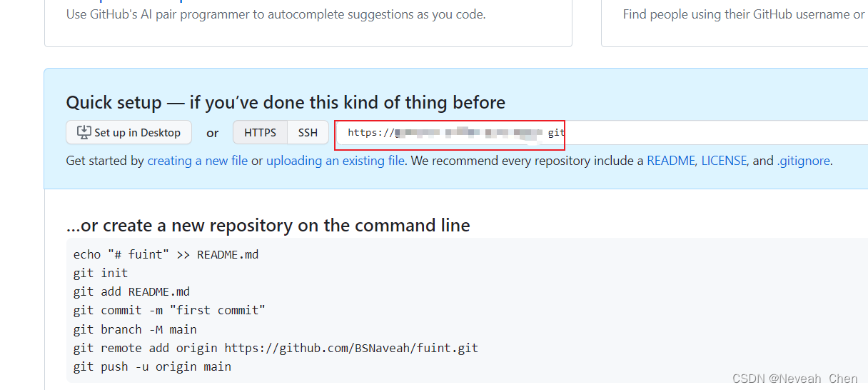The image size is (868, 390).
Task: Switch the clone URL to HTTPS
Action: [x=260, y=133]
